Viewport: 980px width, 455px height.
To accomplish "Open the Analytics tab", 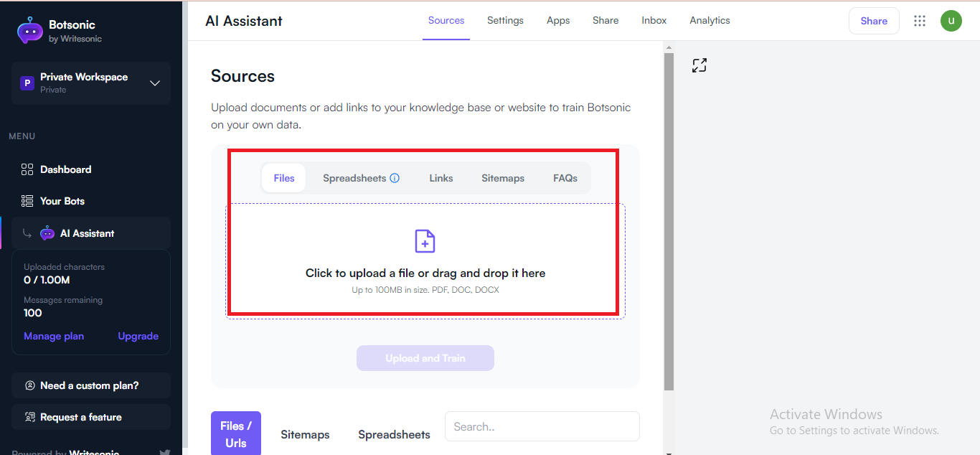I will tap(710, 20).
